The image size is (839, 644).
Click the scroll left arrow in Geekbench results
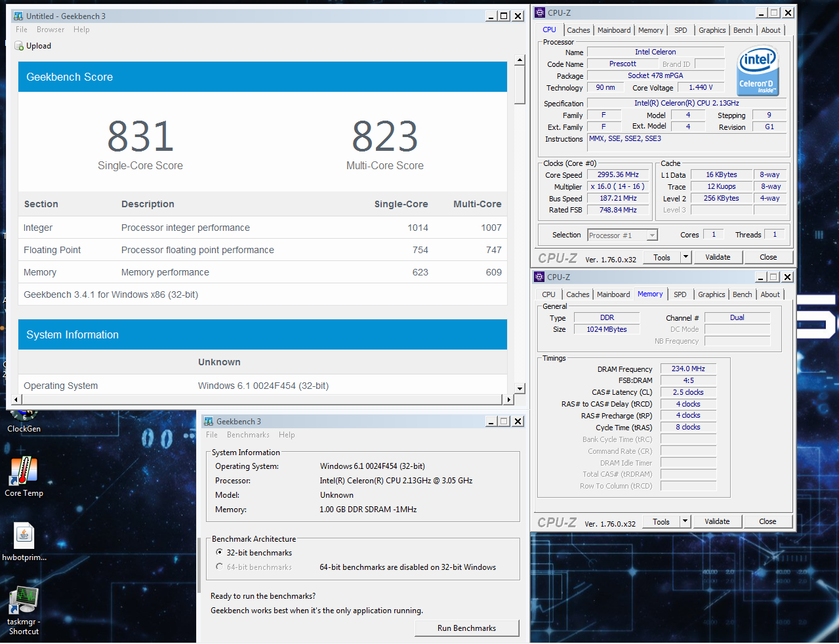pos(16,399)
